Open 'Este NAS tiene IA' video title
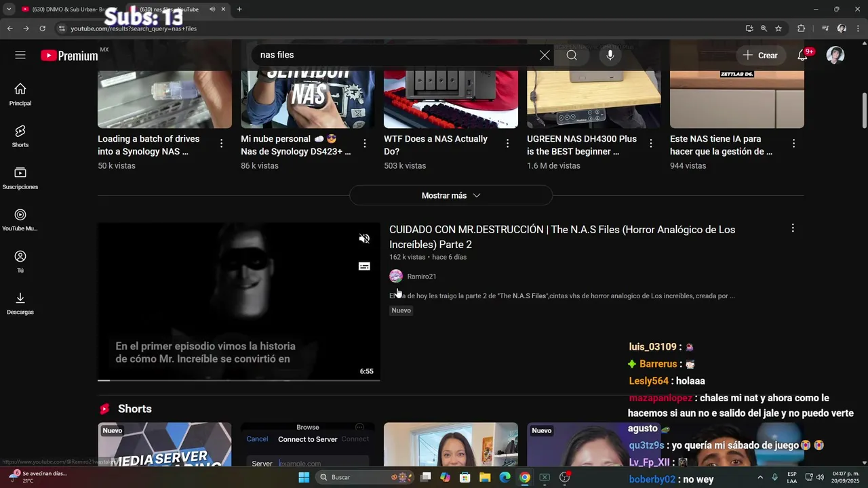Viewport: 868px width, 488px height. (722, 145)
